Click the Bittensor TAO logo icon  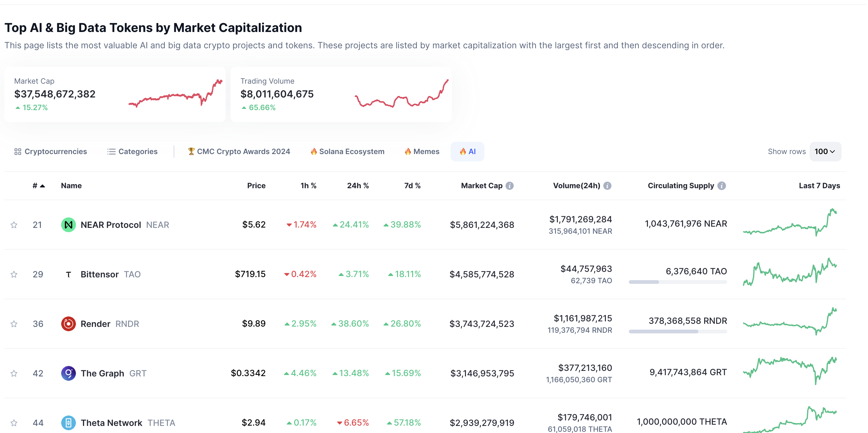(x=68, y=274)
